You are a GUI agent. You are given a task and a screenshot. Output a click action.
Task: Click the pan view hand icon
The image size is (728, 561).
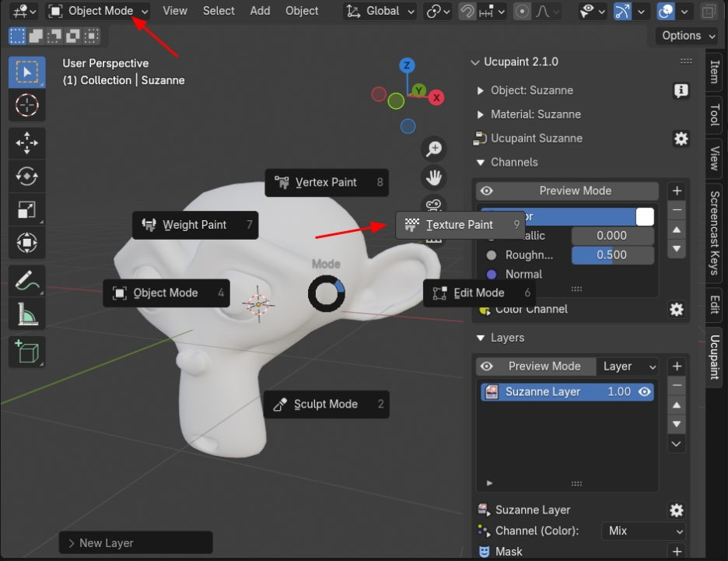click(434, 177)
